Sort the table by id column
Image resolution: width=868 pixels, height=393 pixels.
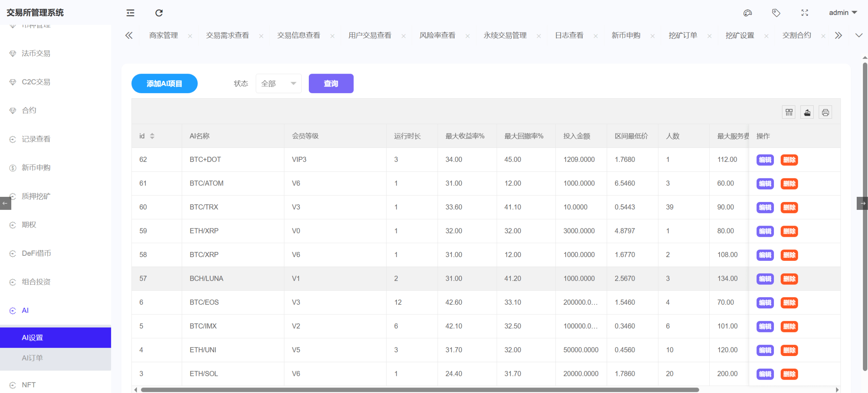[153, 136]
